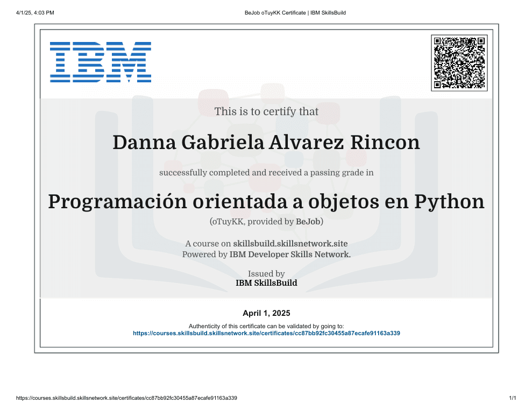This screenshot has width=532, height=410.
Task: Click the 'Issued by IBM SkillsBuild' text
Action: click(266, 278)
